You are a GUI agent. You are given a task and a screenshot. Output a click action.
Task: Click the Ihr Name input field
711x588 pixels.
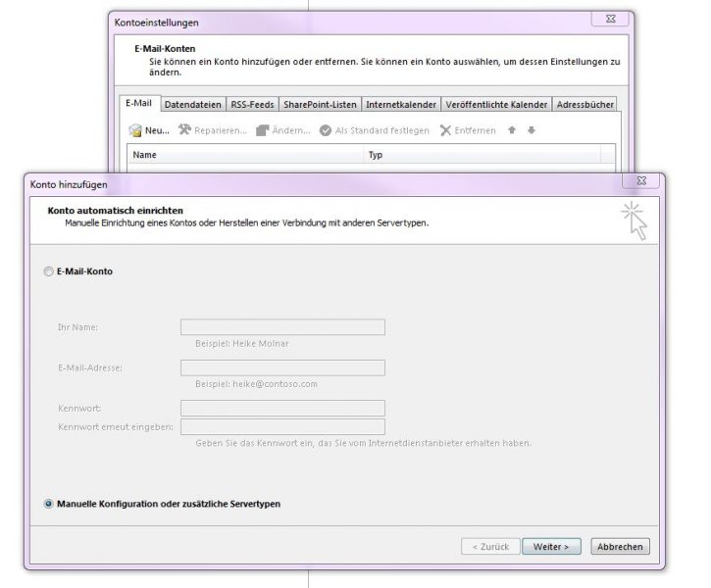pyautogui.click(x=282, y=327)
